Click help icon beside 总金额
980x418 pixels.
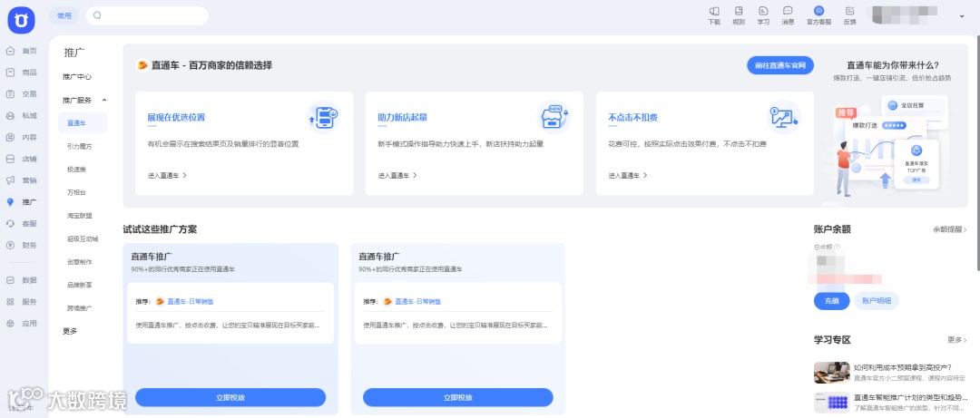[837, 248]
